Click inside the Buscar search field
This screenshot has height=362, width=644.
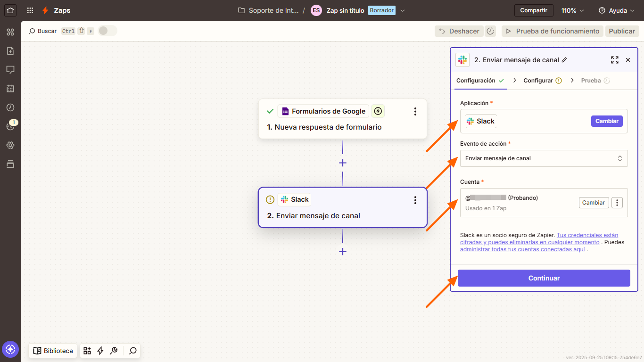point(47,31)
